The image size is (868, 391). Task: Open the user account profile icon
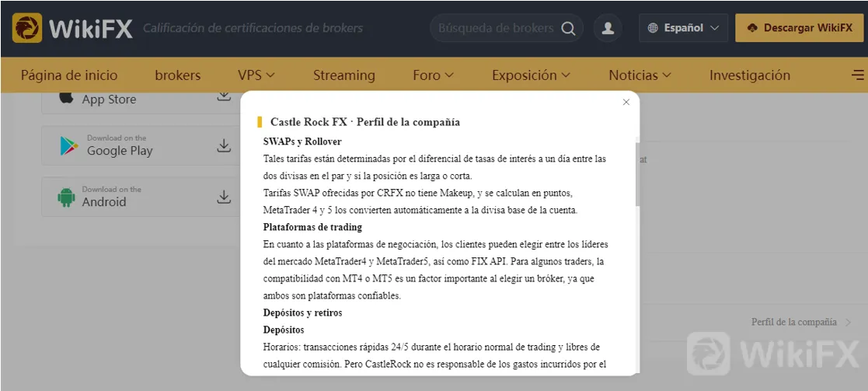pos(608,28)
